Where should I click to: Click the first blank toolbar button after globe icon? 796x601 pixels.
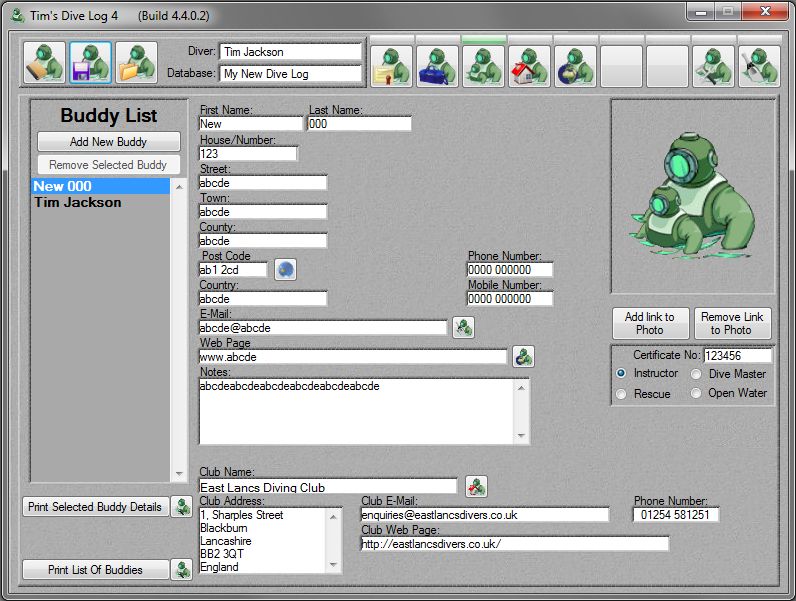pos(621,66)
